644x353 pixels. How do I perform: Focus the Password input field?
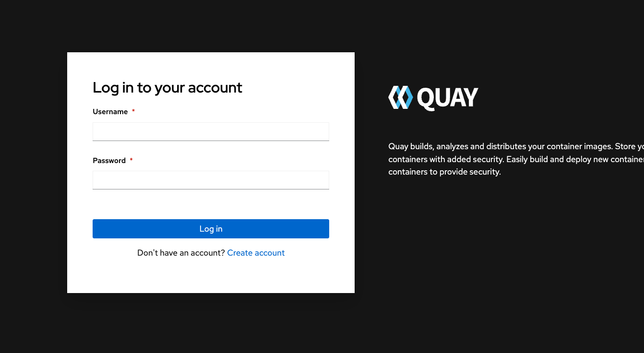click(211, 180)
